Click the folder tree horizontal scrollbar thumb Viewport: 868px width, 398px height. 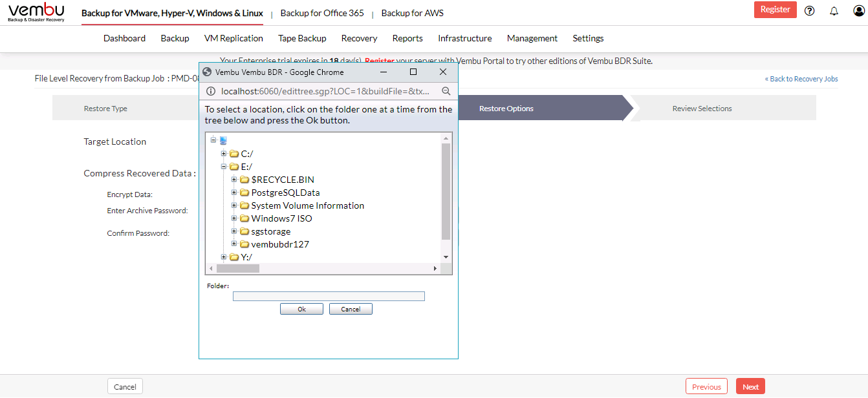pyautogui.click(x=237, y=268)
